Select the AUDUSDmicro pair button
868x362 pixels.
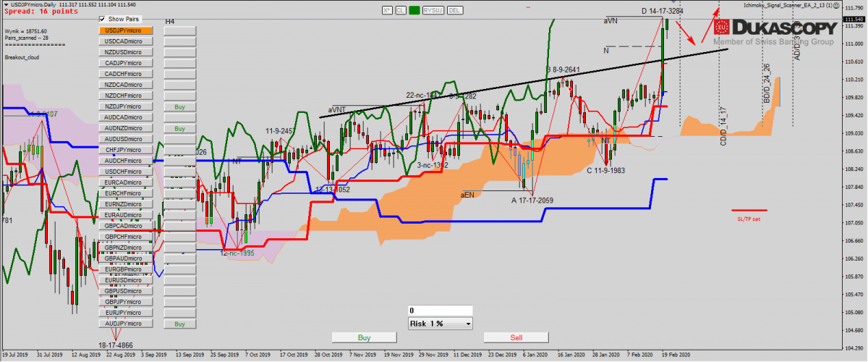click(125, 139)
